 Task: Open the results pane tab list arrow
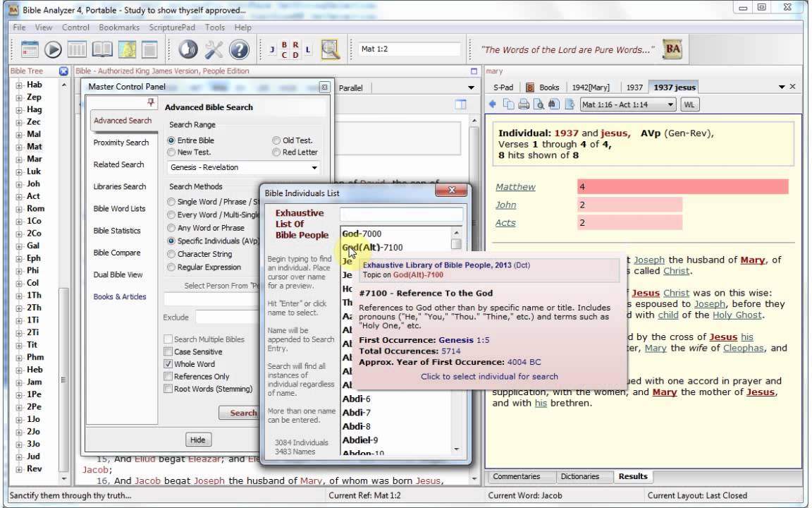click(782, 87)
